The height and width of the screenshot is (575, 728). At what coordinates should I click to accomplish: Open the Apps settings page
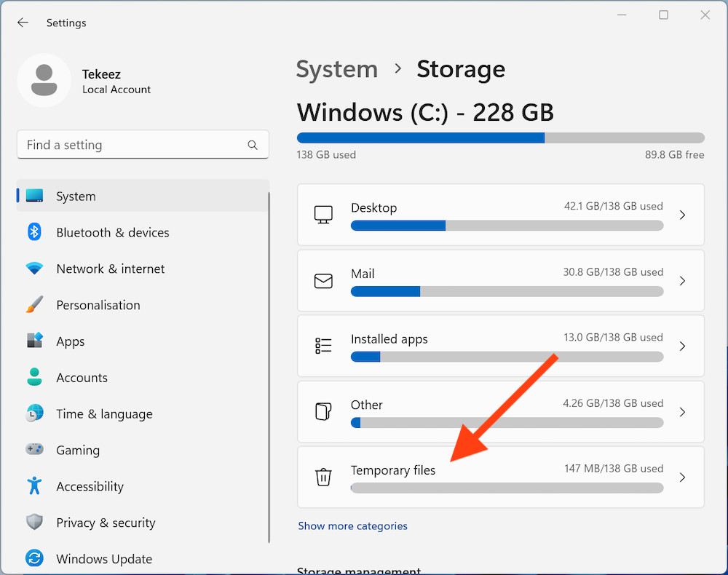click(143, 341)
